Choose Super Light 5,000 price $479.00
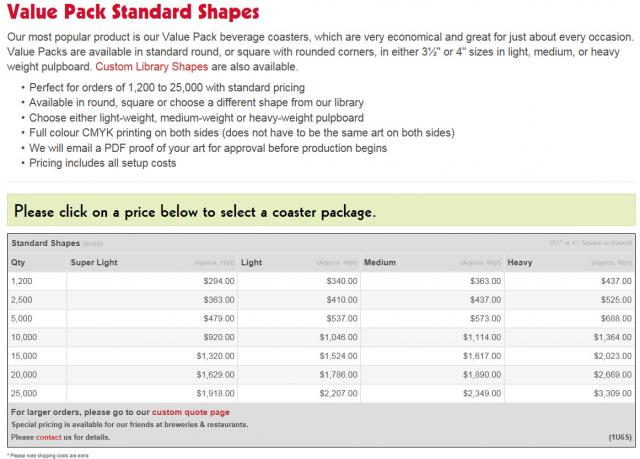 point(213,318)
